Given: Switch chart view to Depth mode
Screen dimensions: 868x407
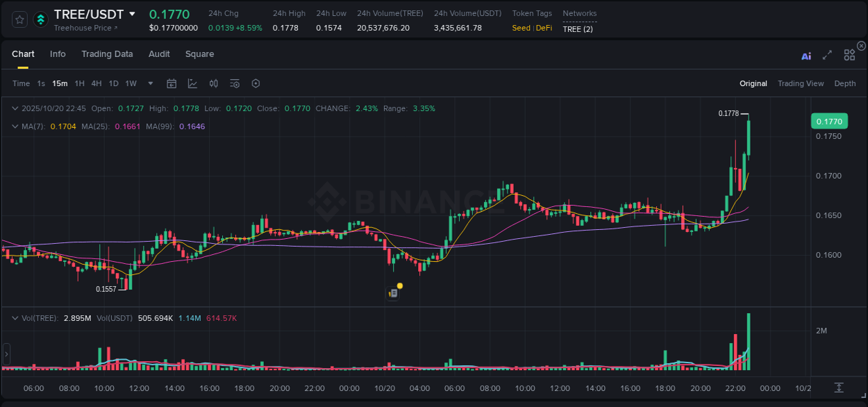Looking at the screenshot, I should coord(844,83).
